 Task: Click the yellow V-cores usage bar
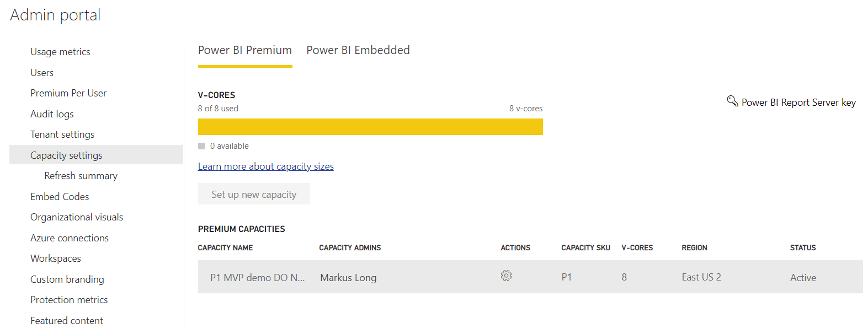click(x=370, y=127)
